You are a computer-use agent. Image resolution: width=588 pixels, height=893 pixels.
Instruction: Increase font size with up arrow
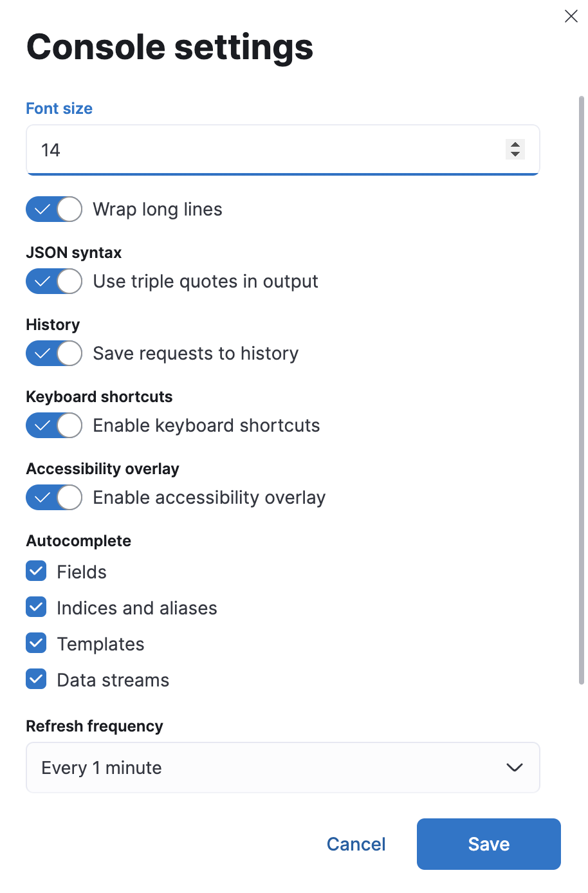[x=515, y=145]
